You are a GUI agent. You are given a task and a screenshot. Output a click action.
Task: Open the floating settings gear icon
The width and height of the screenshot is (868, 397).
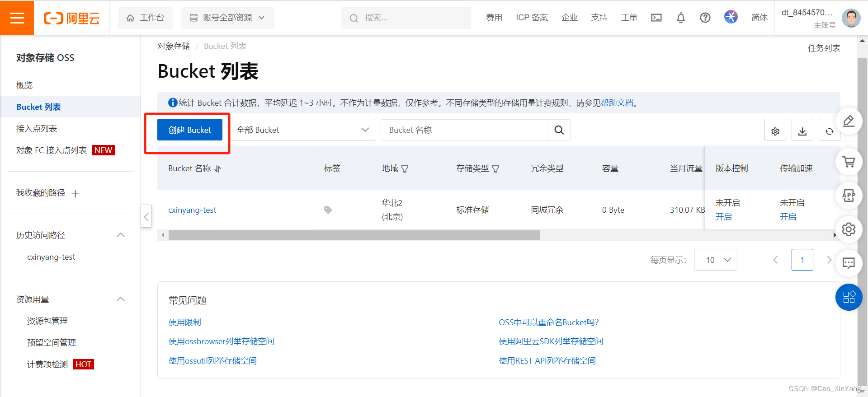[x=849, y=229]
